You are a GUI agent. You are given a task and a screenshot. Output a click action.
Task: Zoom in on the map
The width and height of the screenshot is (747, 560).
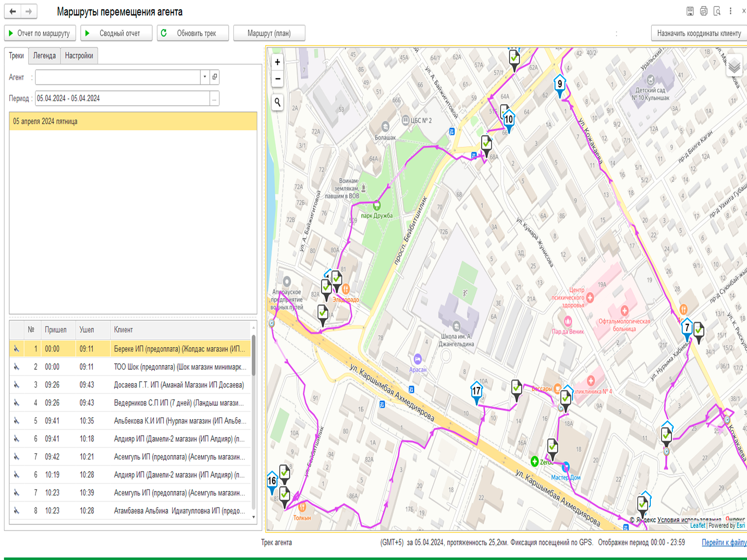277,62
